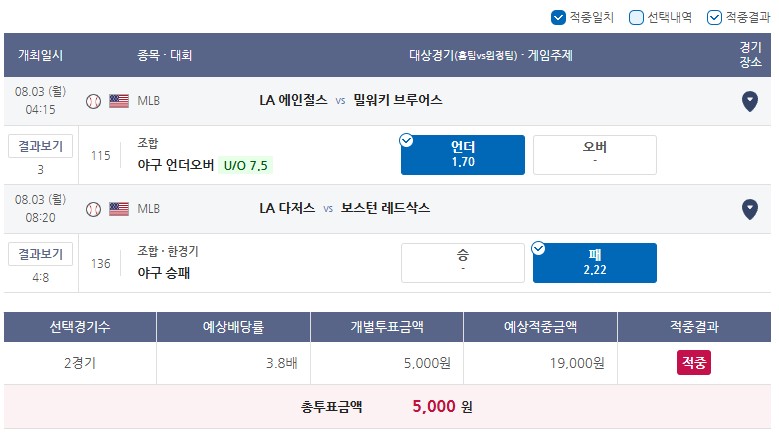Click the US flag icon in the 08:20 match row

(119, 209)
